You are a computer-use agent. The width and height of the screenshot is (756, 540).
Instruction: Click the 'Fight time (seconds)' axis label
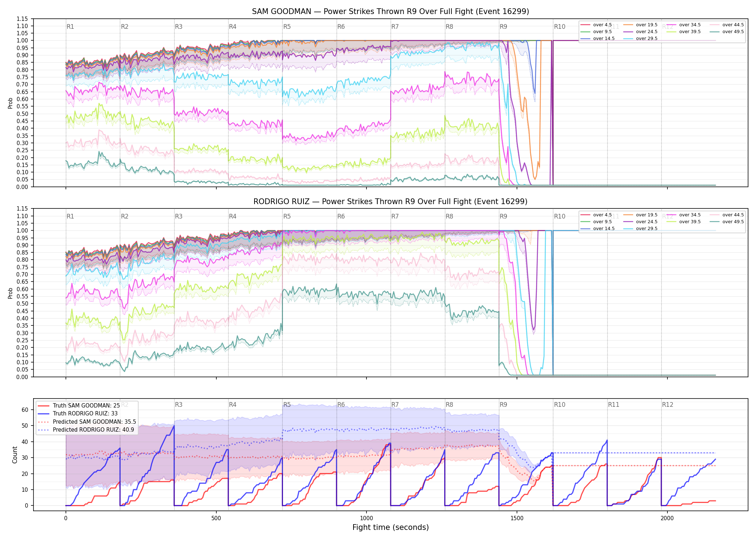coord(391,527)
